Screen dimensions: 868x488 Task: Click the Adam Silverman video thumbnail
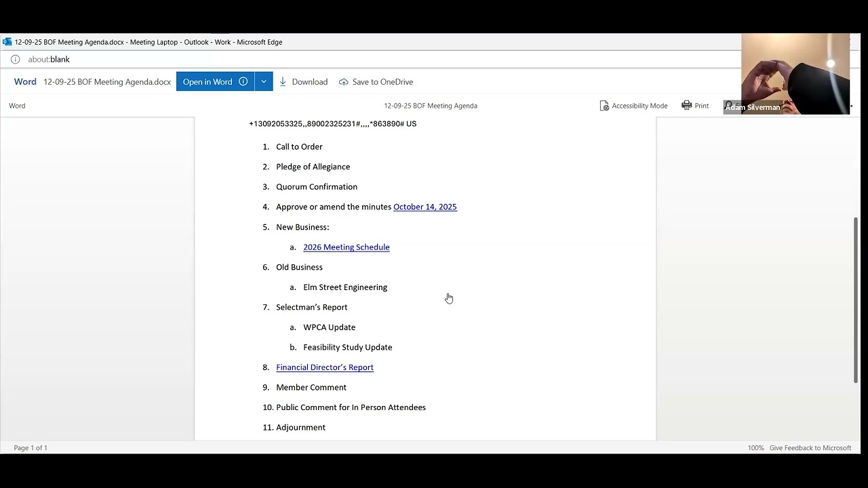coord(795,74)
